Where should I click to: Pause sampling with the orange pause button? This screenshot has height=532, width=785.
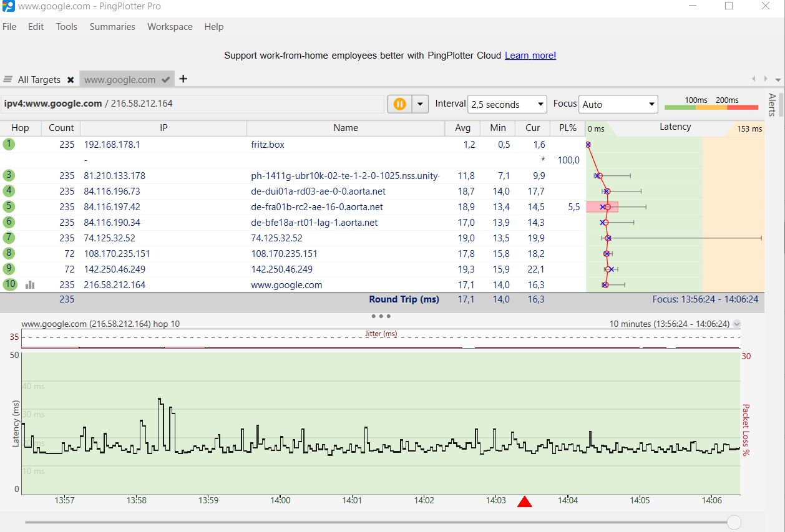pyautogui.click(x=399, y=104)
